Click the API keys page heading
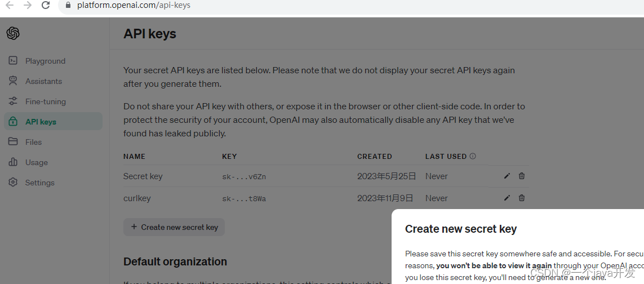Image resolution: width=644 pixels, height=284 pixels. tap(150, 34)
